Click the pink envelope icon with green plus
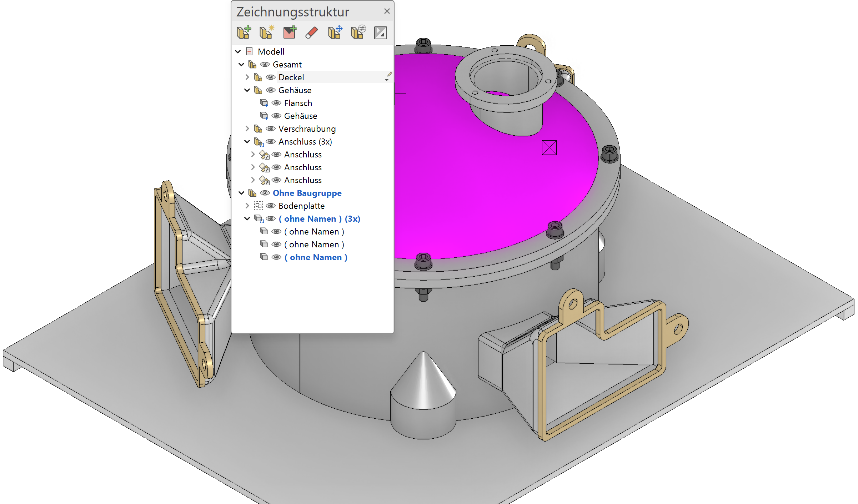Image resolution: width=858 pixels, height=504 pixels. (x=290, y=32)
